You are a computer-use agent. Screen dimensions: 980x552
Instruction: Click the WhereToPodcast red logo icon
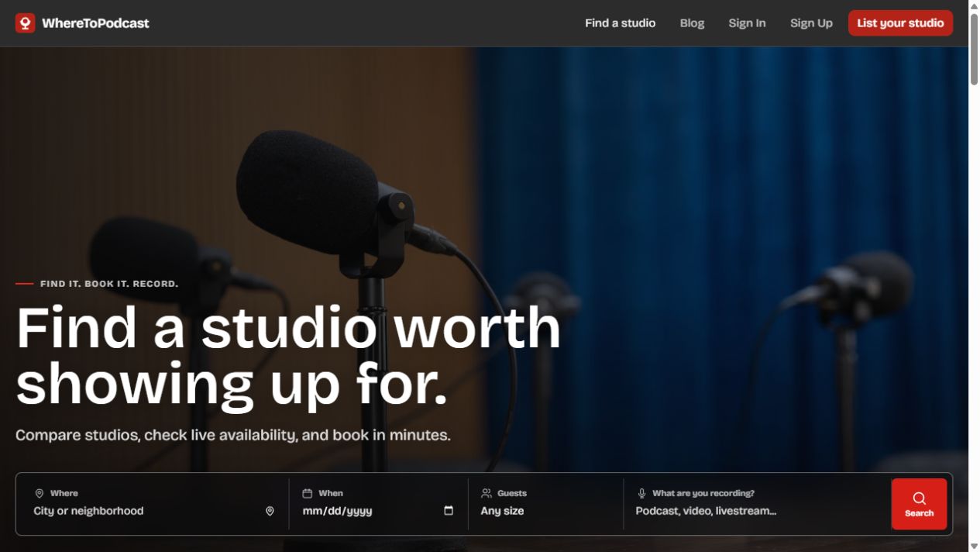tap(26, 23)
